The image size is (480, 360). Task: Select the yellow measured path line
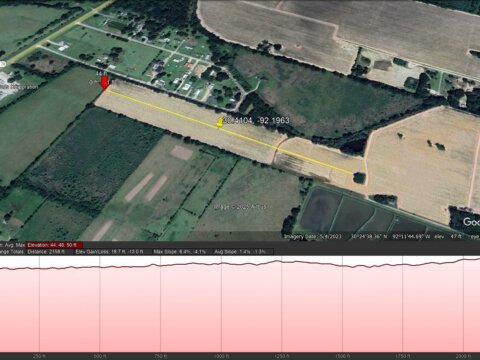[x=230, y=132]
